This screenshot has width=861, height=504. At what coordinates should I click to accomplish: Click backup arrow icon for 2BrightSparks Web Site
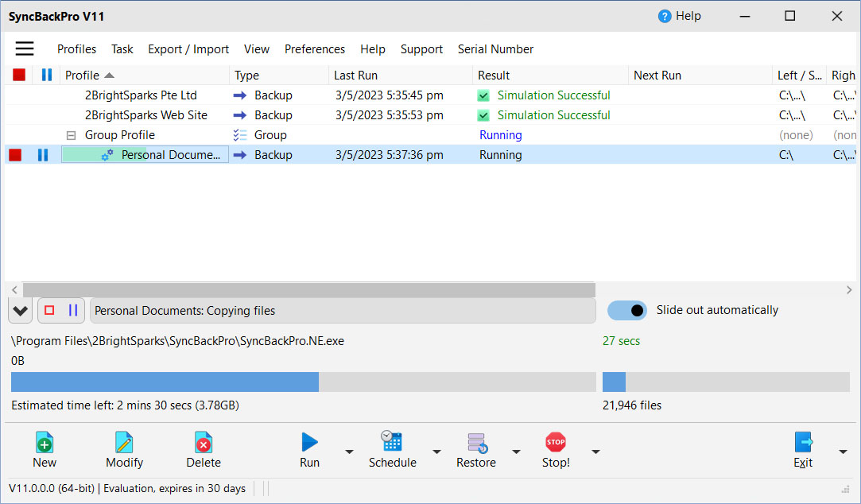(x=240, y=115)
